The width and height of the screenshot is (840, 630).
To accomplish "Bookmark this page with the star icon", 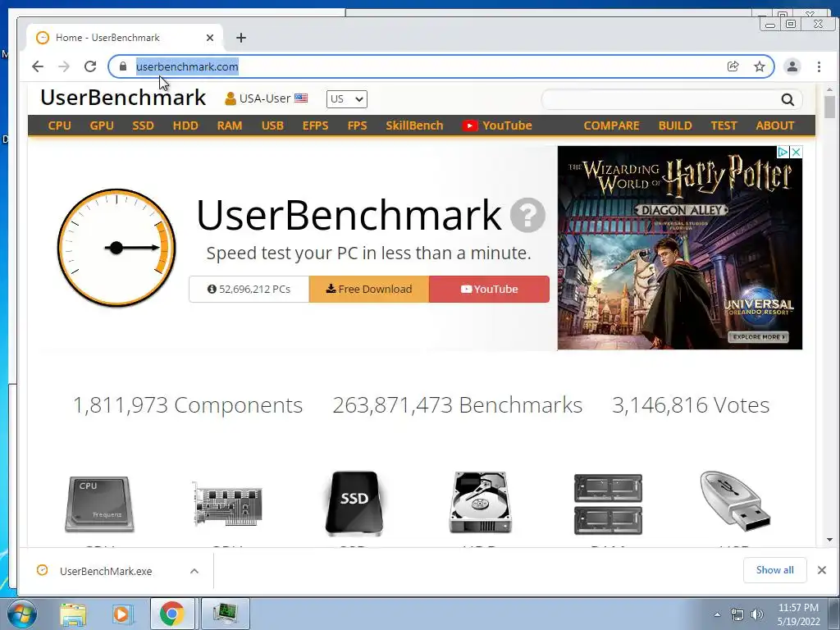I will click(759, 66).
